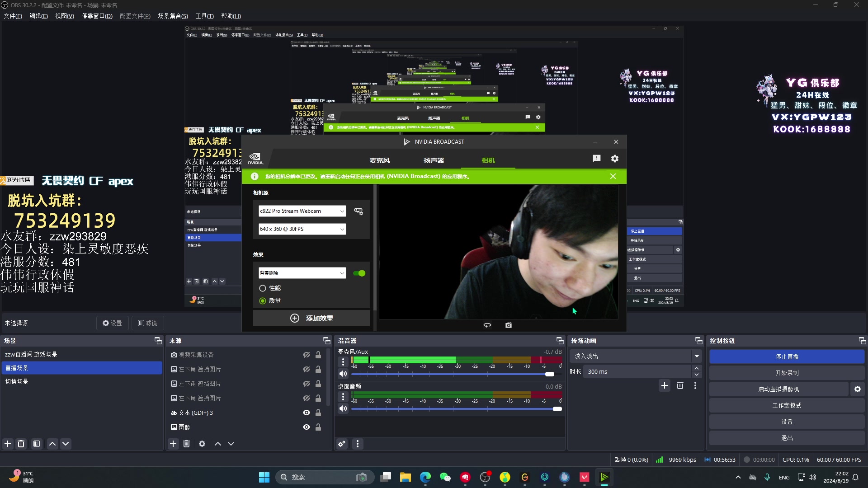Move selected source up

pos(218,444)
